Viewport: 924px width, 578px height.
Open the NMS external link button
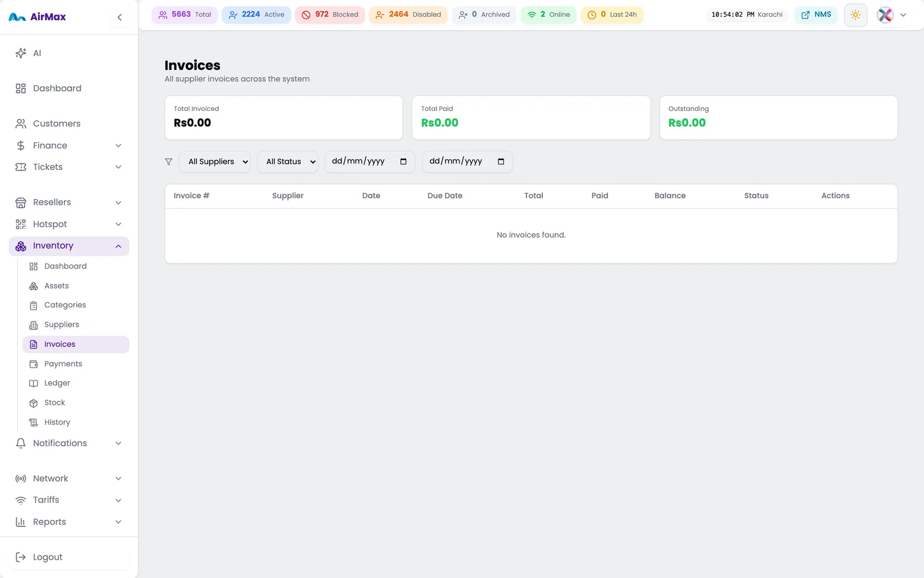click(x=816, y=14)
